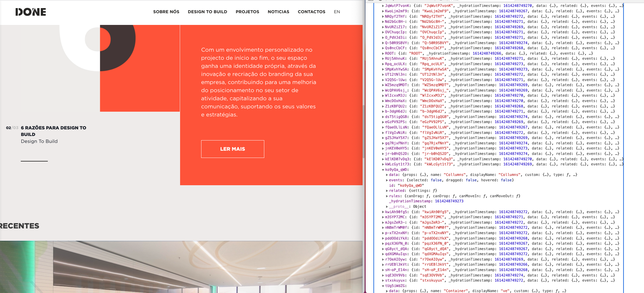This screenshot has height=293, width=644.
Task: Open the SOBRE NÓS page
Action: click(x=166, y=12)
